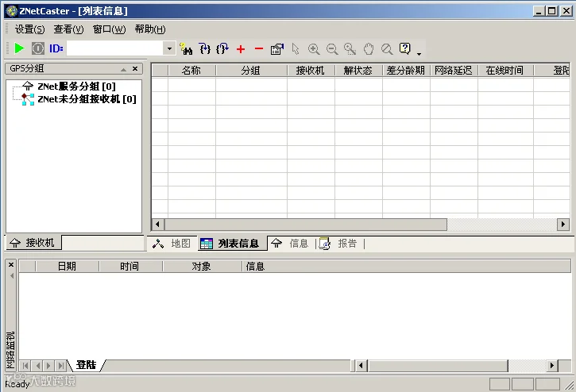Select ZNet未分组接收机 [0] tree node

coord(87,99)
